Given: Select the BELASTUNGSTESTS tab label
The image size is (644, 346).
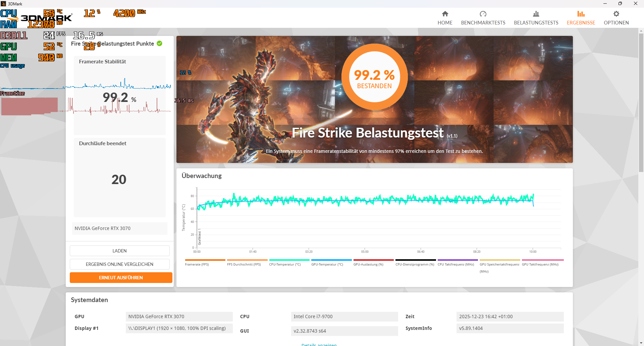Looking at the screenshot, I should click(x=536, y=23).
